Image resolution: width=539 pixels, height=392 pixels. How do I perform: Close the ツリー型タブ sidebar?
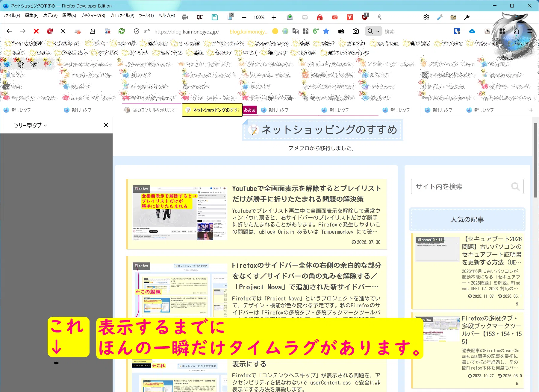106,125
